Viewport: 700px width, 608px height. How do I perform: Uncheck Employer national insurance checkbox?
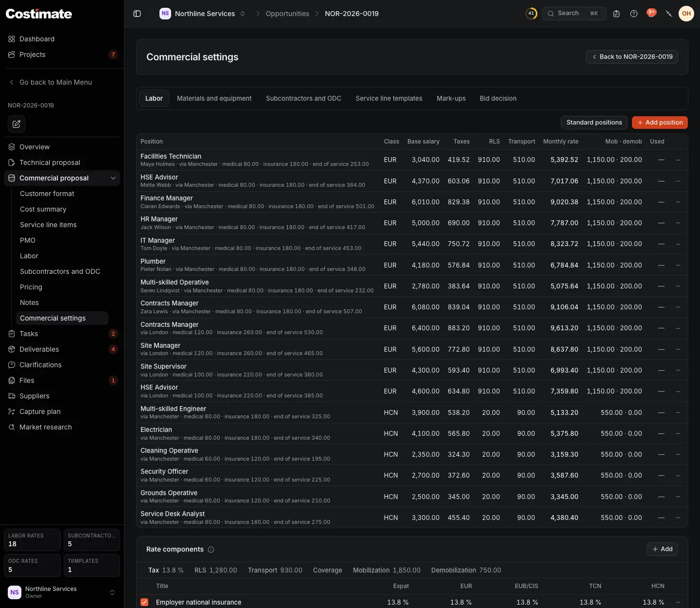[144, 602]
